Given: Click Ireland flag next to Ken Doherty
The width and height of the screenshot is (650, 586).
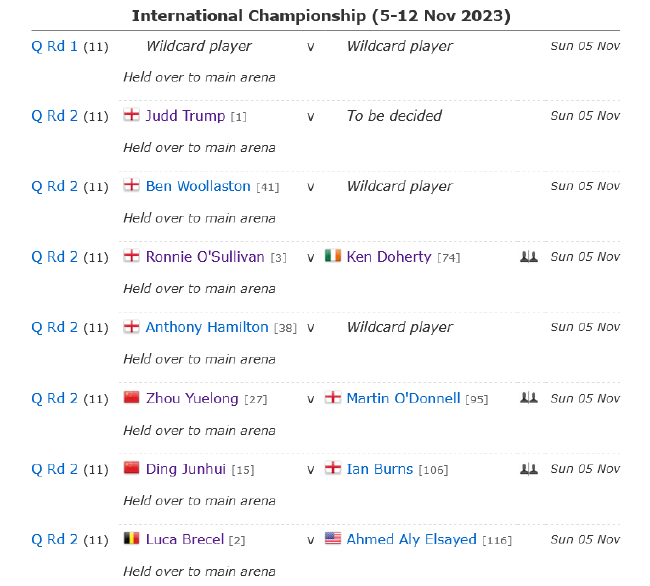Looking at the screenshot, I should point(333,257).
